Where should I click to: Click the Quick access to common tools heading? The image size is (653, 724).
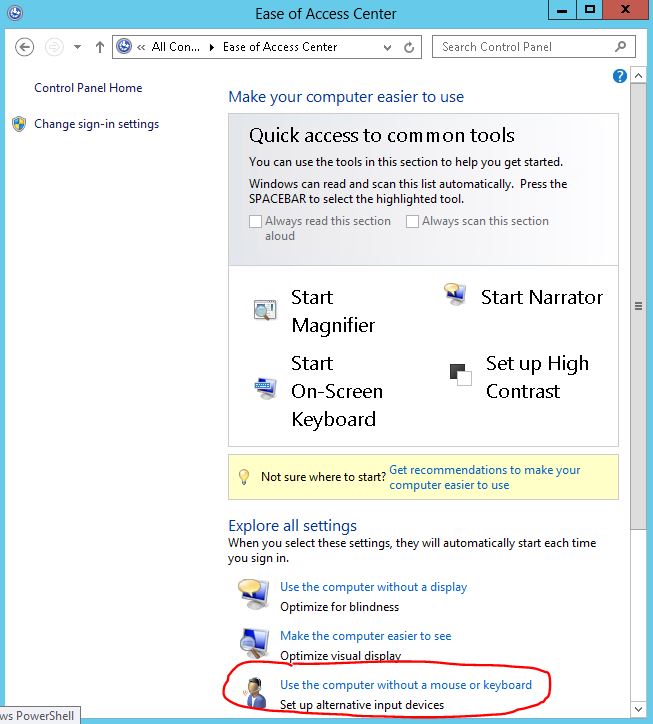[381, 136]
